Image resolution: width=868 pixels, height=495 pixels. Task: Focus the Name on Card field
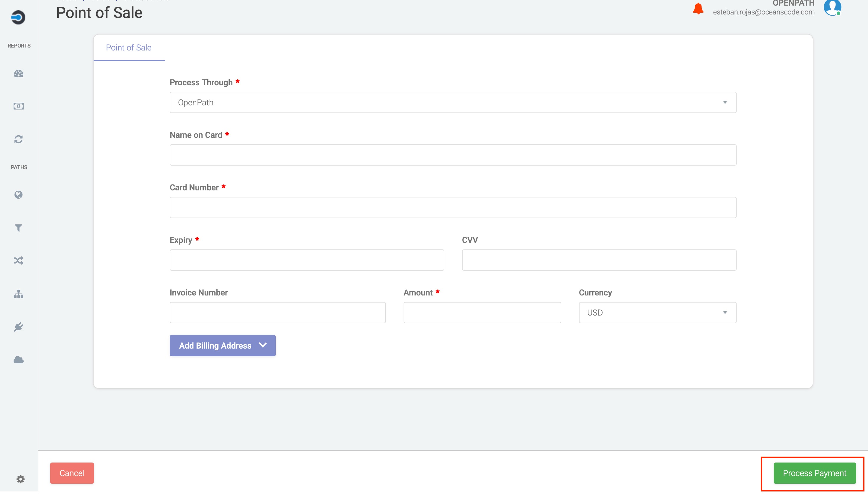tap(453, 155)
